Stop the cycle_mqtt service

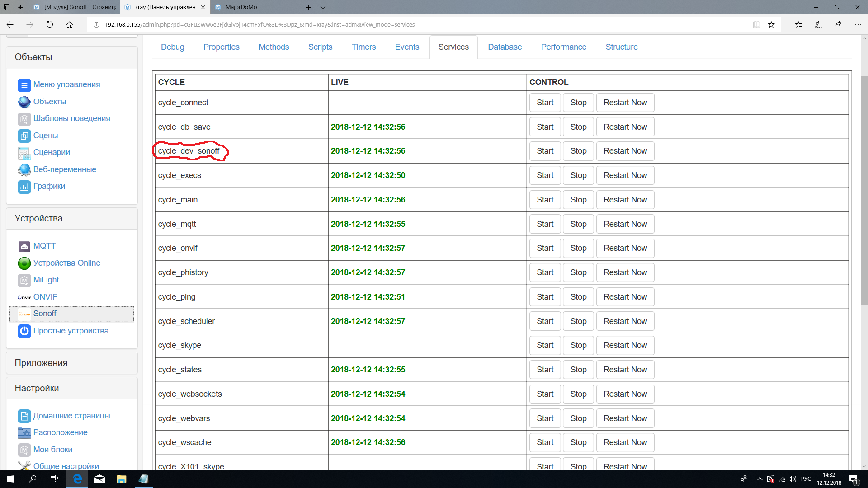tap(578, 224)
